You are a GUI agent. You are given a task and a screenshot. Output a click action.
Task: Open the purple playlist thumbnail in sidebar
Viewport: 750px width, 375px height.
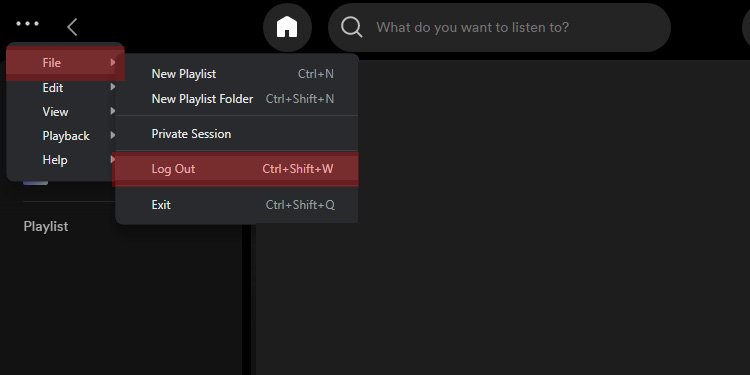point(35,183)
